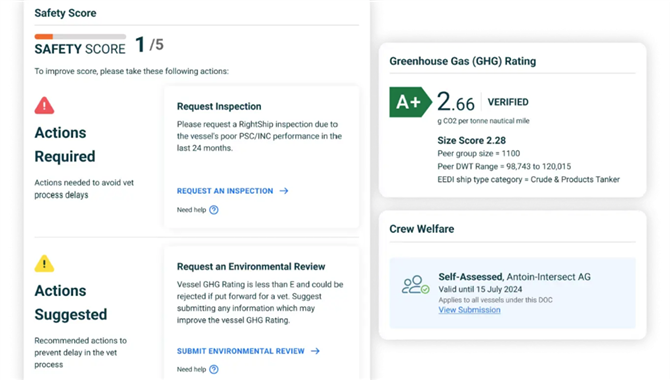Click the Crew Welfare heading
Image resolution: width=670 pixels, height=380 pixels.
coord(421,229)
